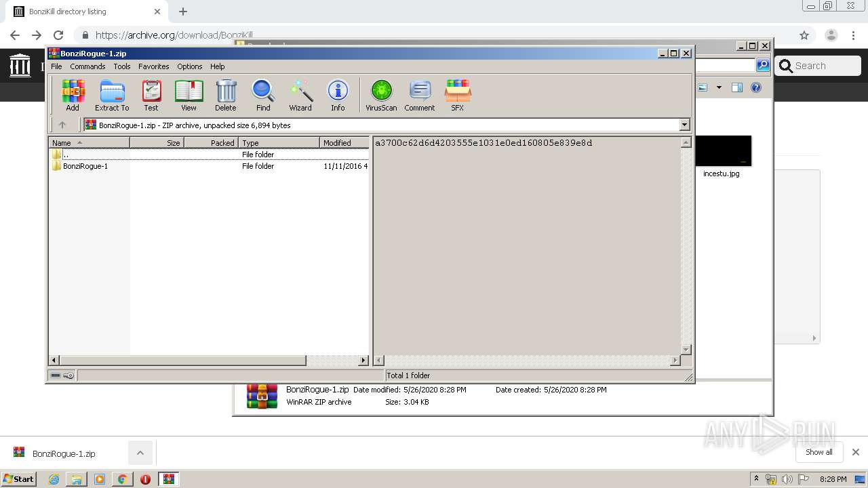Click the taskbar clock 8:28 PM
The image size is (868, 488).
(x=833, y=479)
